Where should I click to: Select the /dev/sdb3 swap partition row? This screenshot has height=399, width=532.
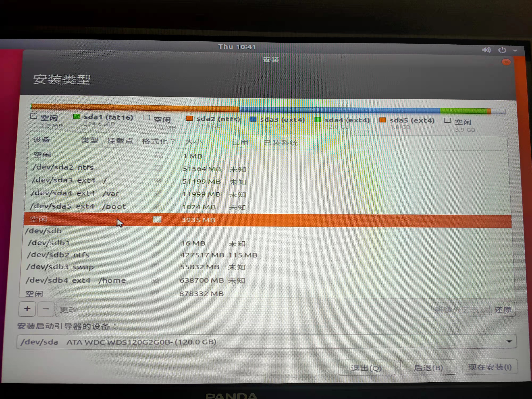[60, 267]
